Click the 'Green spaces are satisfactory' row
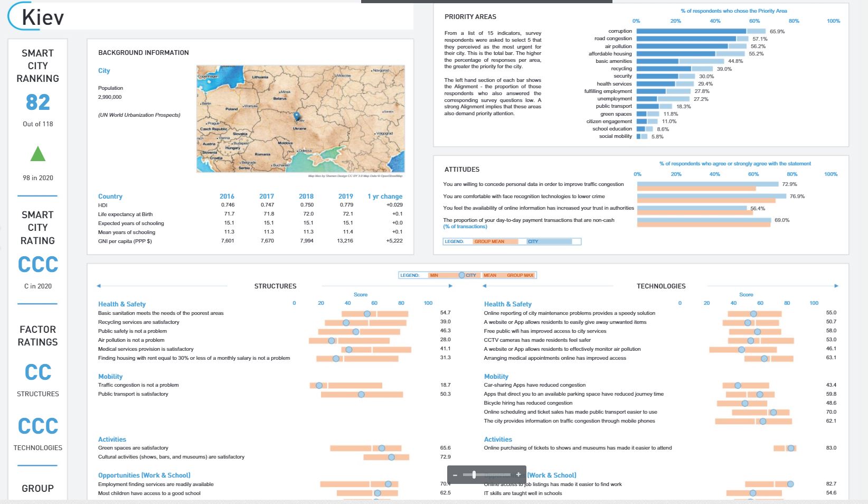The width and height of the screenshot is (868, 504). [x=275, y=448]
